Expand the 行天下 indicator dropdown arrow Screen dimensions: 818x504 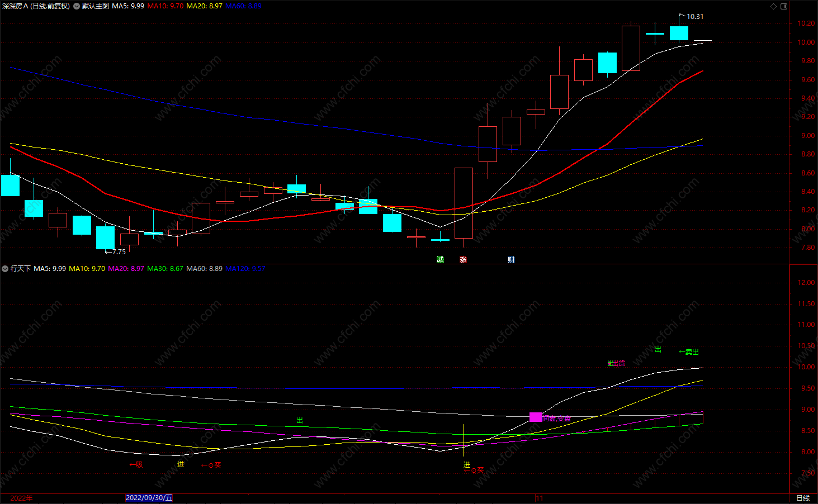[x=5, y=269]
